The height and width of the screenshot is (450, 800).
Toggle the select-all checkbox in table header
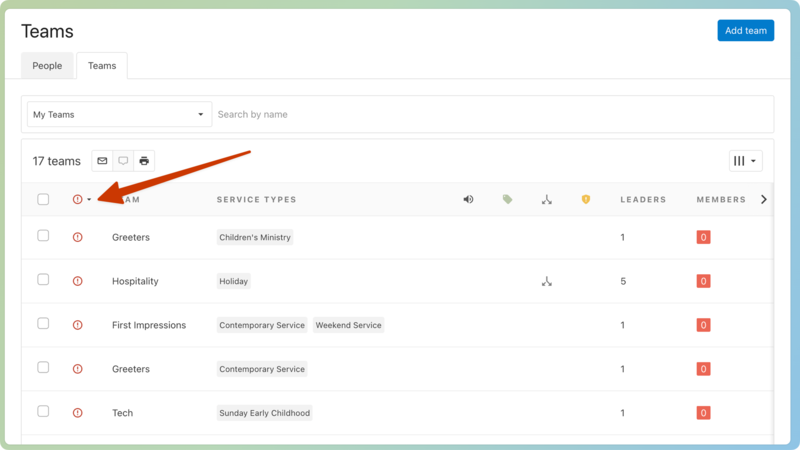tap(43, 200)
